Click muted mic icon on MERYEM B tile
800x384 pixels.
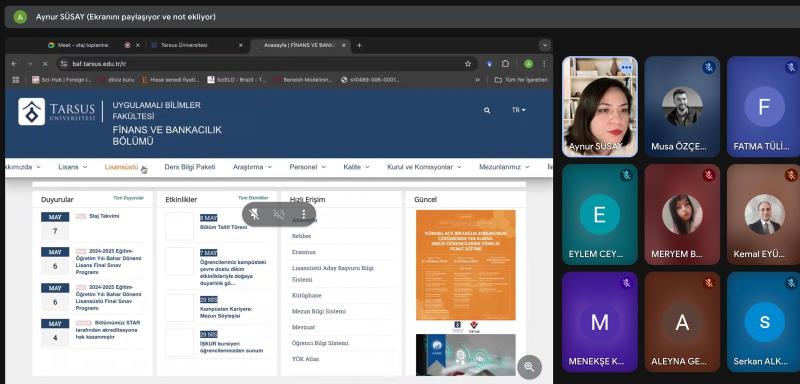[708, 175]
